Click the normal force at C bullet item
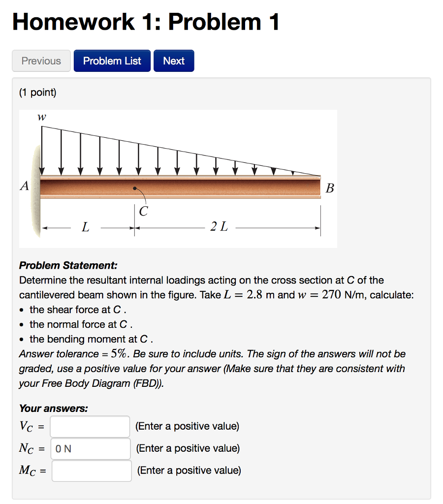Viewport: 443px width, 504px height. pos(76,324)
